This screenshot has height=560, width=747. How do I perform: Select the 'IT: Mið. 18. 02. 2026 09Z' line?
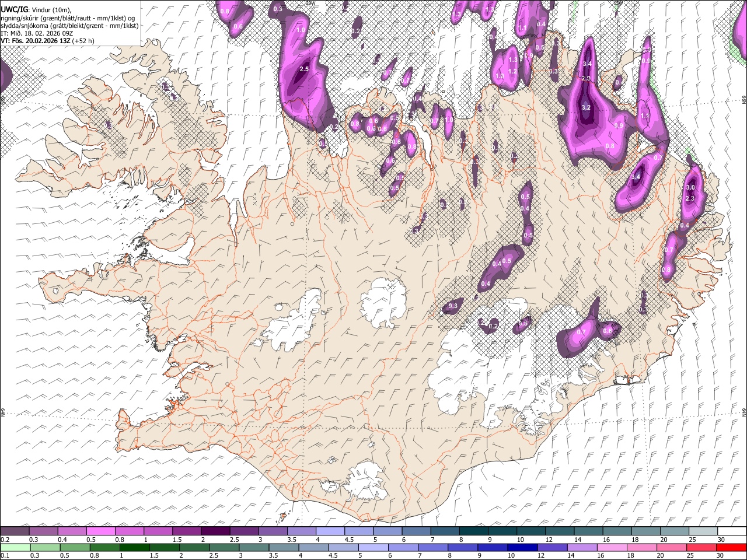pyautogui.click(x=37, y=33)
